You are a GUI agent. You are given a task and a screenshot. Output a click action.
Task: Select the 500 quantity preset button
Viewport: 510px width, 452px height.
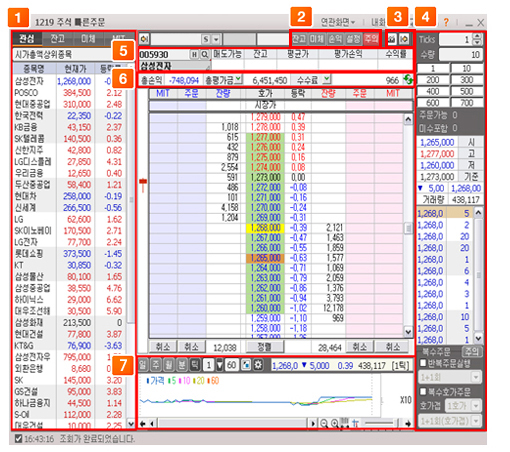(x=467, y=91)
